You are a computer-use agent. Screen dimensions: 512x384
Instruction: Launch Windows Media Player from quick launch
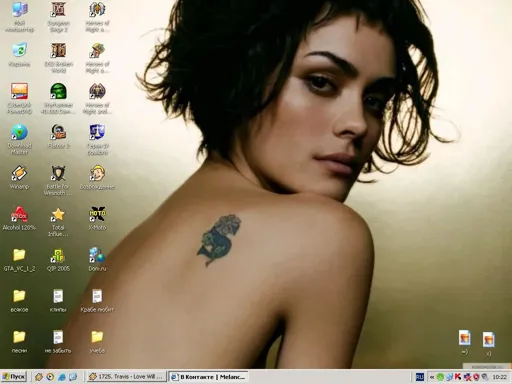pos(50,377)
